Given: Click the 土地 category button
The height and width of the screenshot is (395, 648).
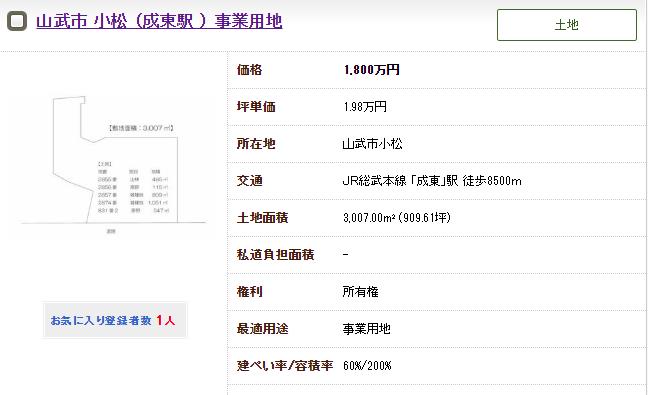Looking at the screenshot, I should point(567,25).
